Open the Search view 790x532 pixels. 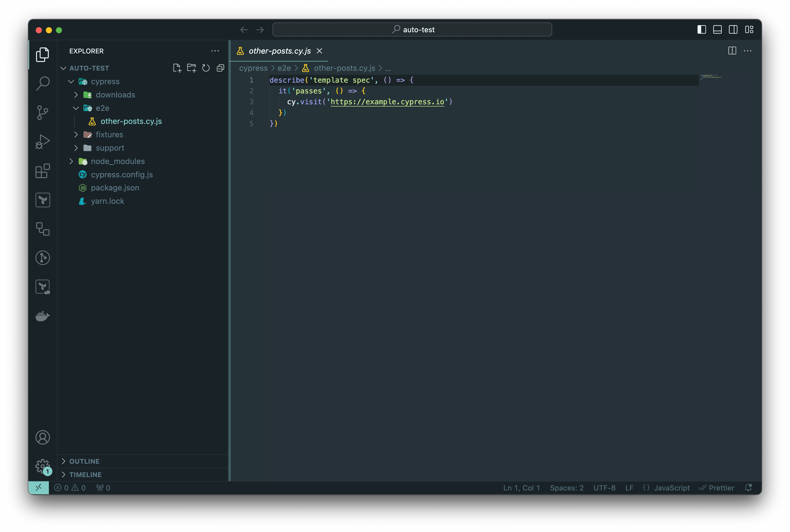[42, 83]
